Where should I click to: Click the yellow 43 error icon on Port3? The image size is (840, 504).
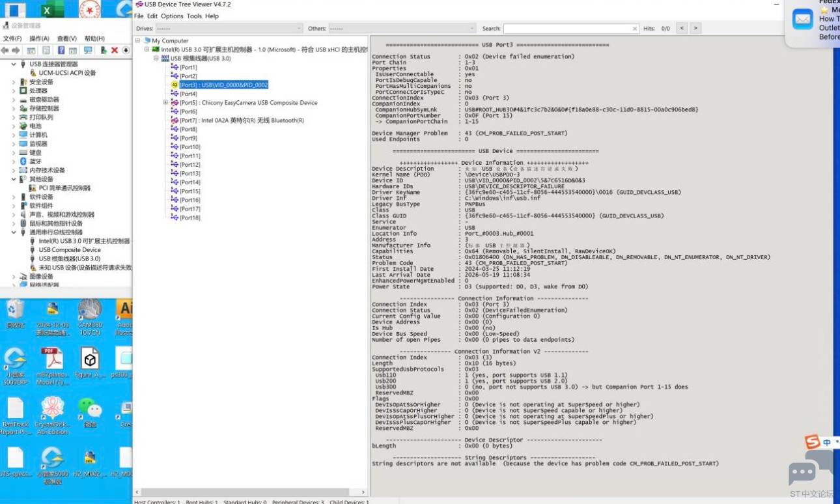[x=175, y=85]
